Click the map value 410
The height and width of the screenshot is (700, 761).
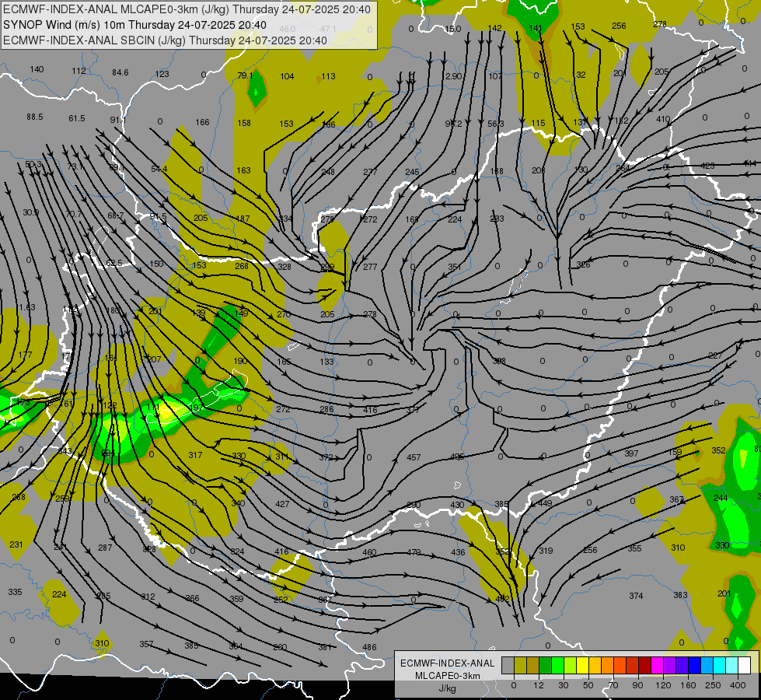coord(663,119)
